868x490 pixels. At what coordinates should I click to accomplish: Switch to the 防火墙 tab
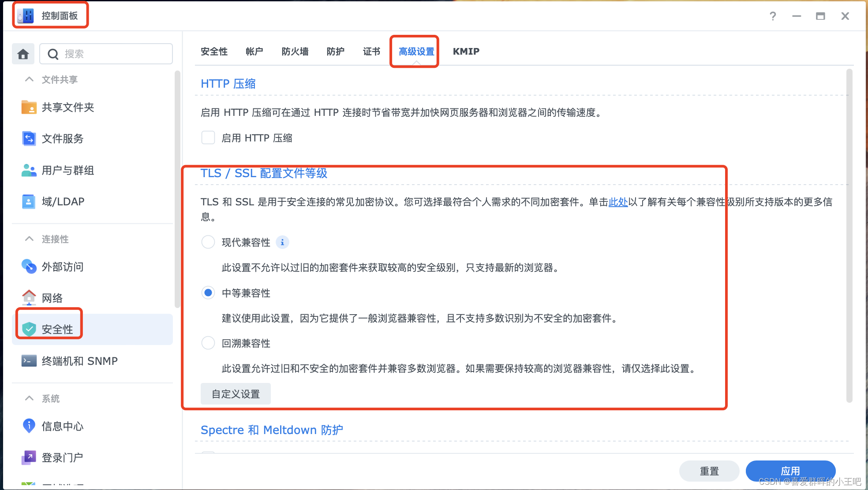(295, 52)
